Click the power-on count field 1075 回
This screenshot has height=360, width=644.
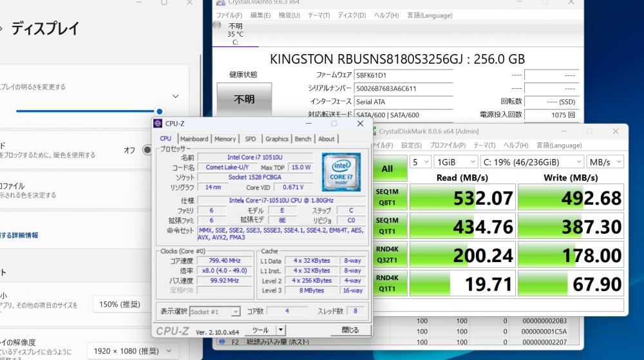point(551,115)
